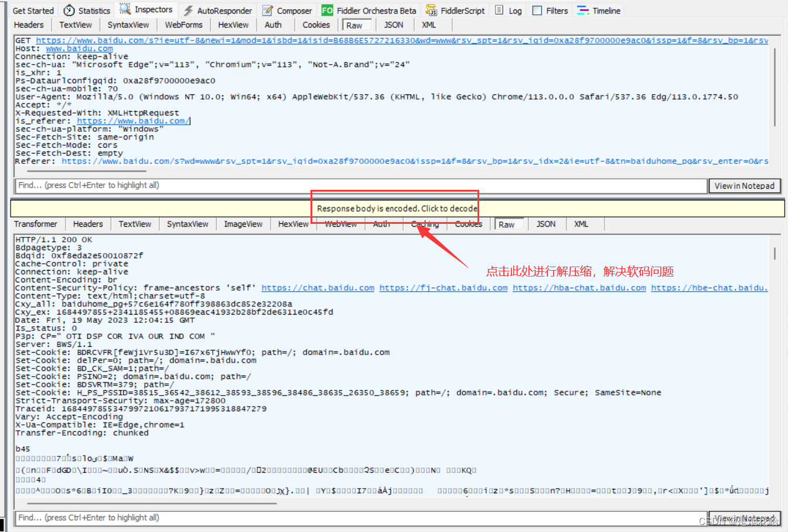The width and height of the screenshot is (788, 532).
Task: Open the FiddlerScript tab
Action: [x=456, y=11]
